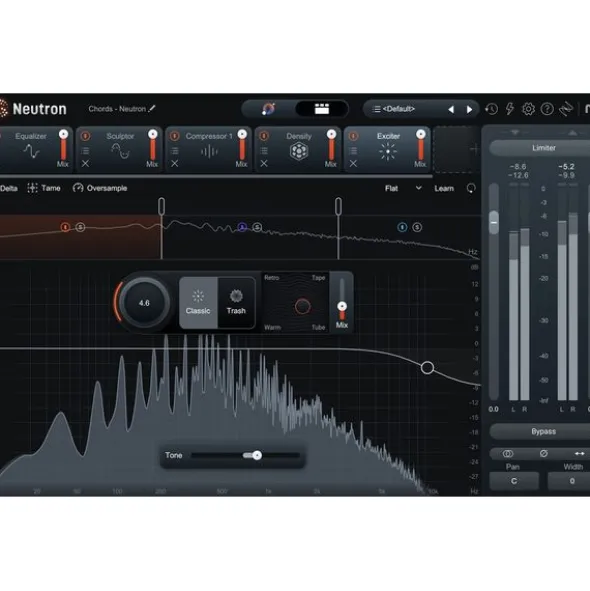This screenshot has height=591, width=590.
Task: Bypass the mid band purple power icon
Action: (x=242, y=227)
